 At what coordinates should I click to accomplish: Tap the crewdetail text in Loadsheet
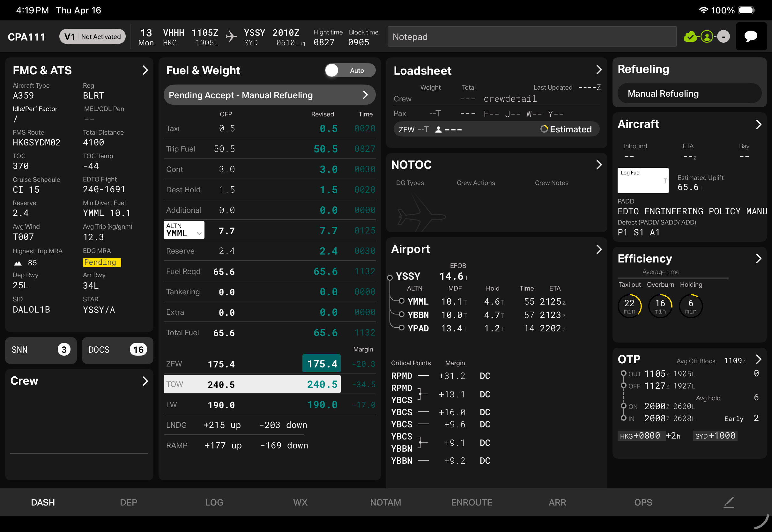point(510,99)
